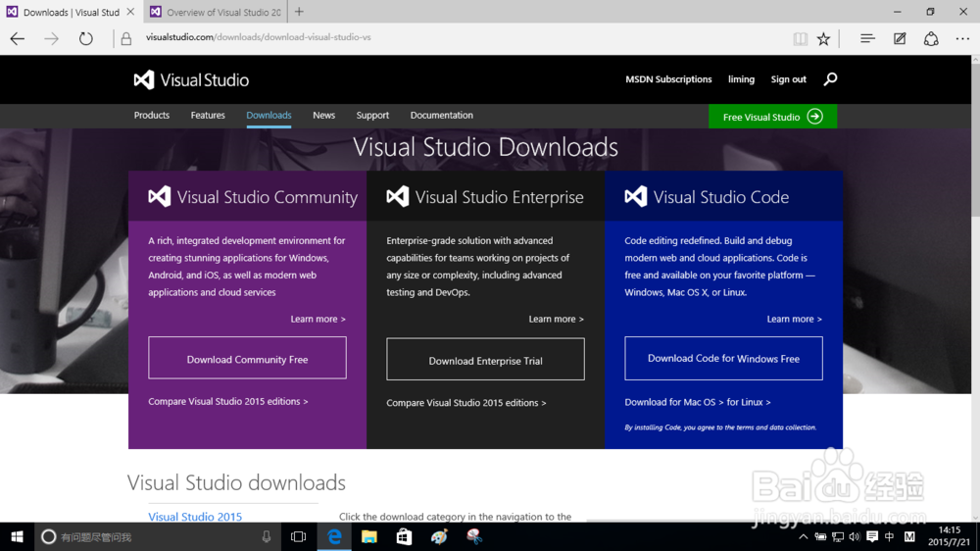This screenshot has height=551, width=980.
Task: Click the taskbar clock and date
Action: tap(949, 536)
